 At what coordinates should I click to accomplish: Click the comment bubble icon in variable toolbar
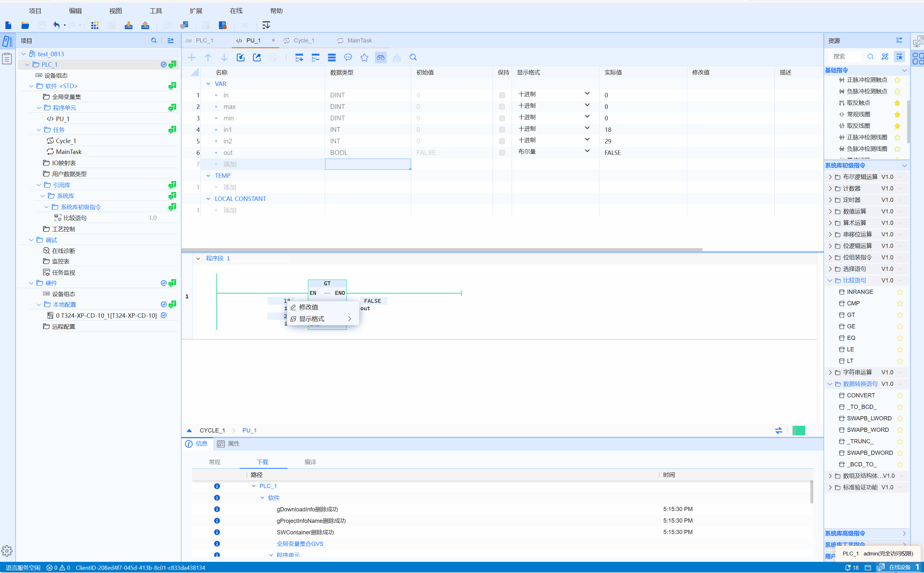tap(348, 57)
